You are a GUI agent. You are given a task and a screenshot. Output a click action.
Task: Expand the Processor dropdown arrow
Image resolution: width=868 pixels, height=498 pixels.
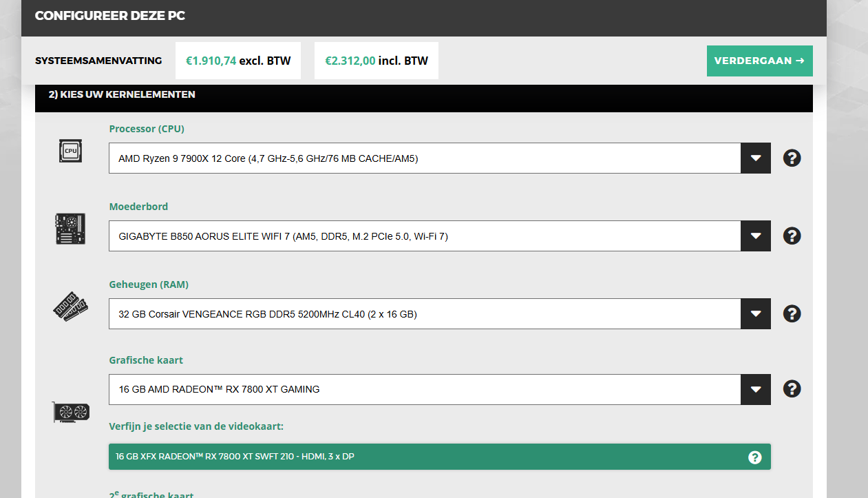coord(756,158)
